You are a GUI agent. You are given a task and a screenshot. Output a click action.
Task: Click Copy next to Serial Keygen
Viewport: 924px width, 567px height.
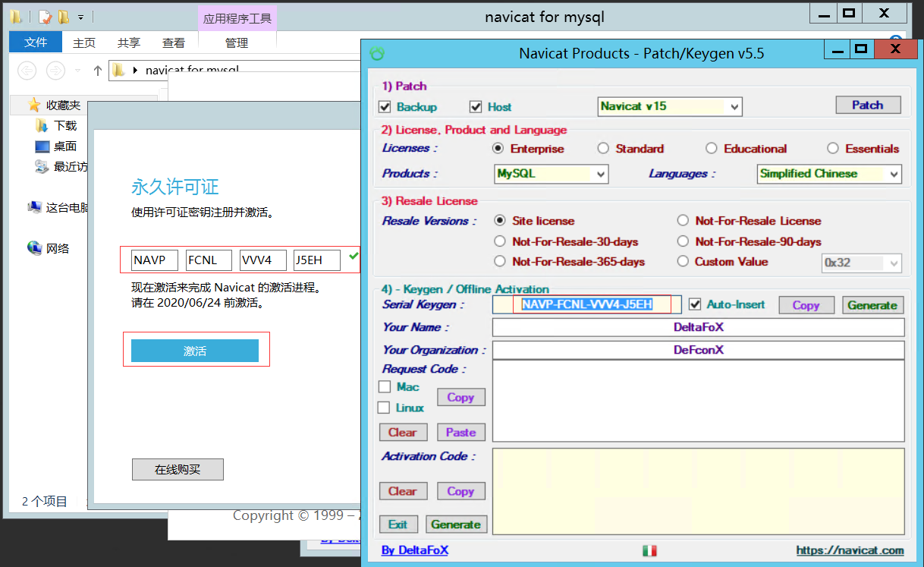click(x=806, y=305)
